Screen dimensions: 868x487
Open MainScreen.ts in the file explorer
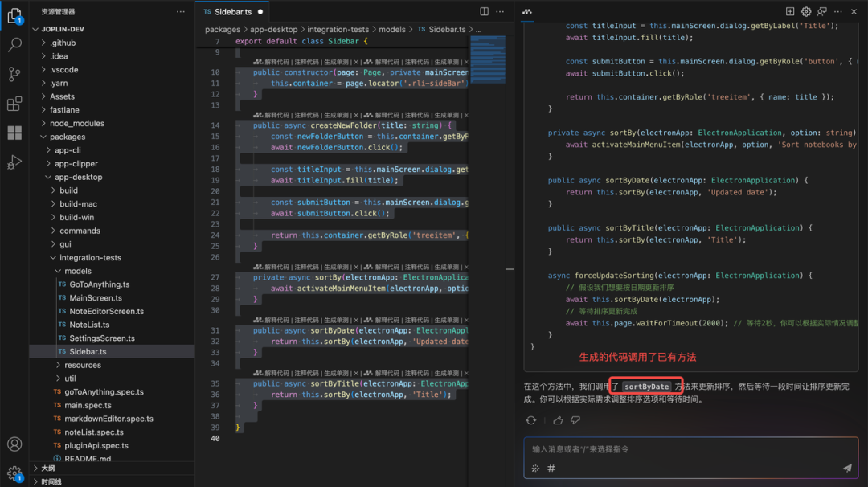point(96,297)
